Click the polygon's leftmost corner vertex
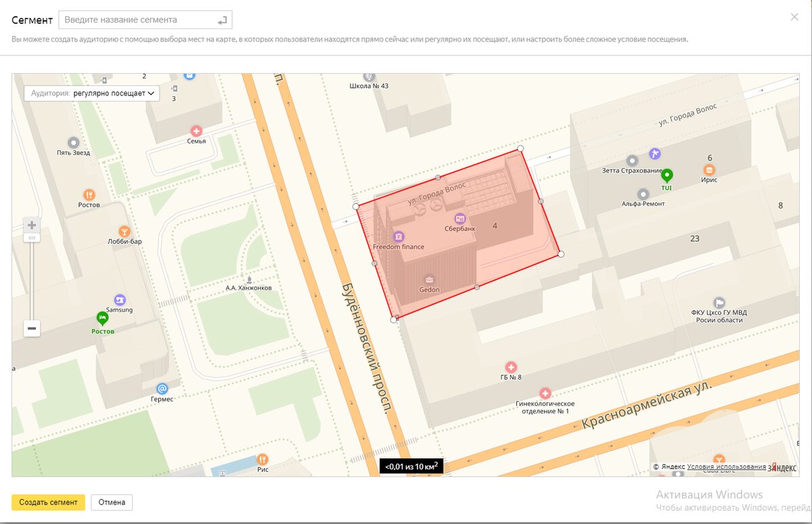 coord(356,206)
